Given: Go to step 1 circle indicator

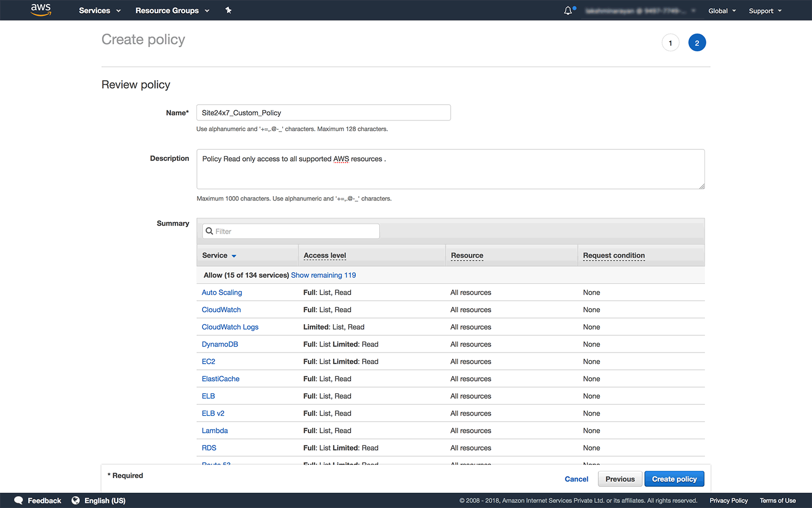Looking at the screenshot, I should click(670, 43).
